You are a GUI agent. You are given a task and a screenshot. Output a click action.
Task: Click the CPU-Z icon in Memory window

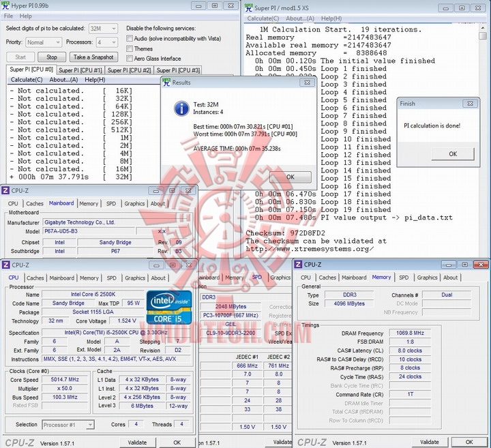(299, 265)
